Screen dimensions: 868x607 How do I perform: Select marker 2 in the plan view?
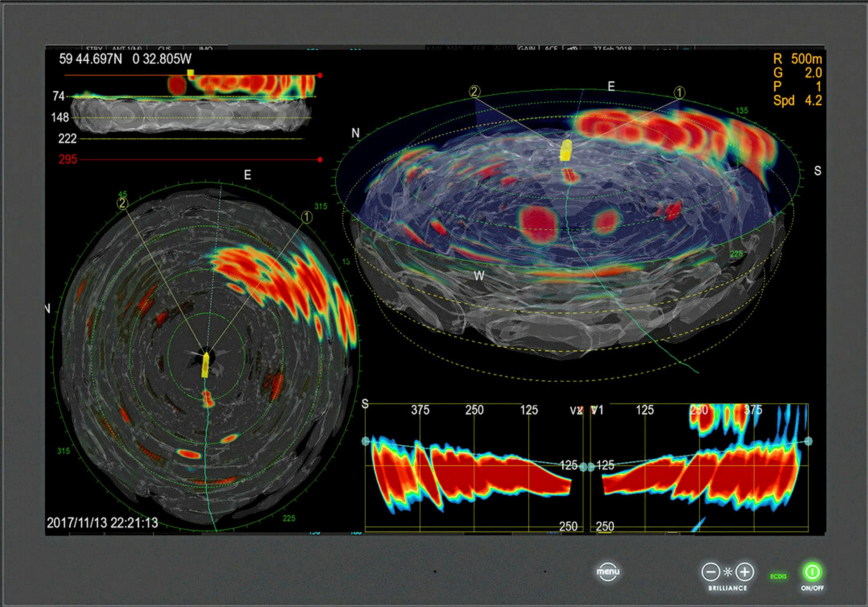[x=123, y=203]
